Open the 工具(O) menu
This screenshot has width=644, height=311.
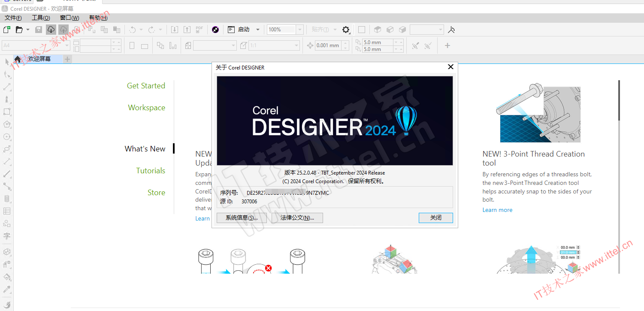pyautogui.click(x=41, y=18)
